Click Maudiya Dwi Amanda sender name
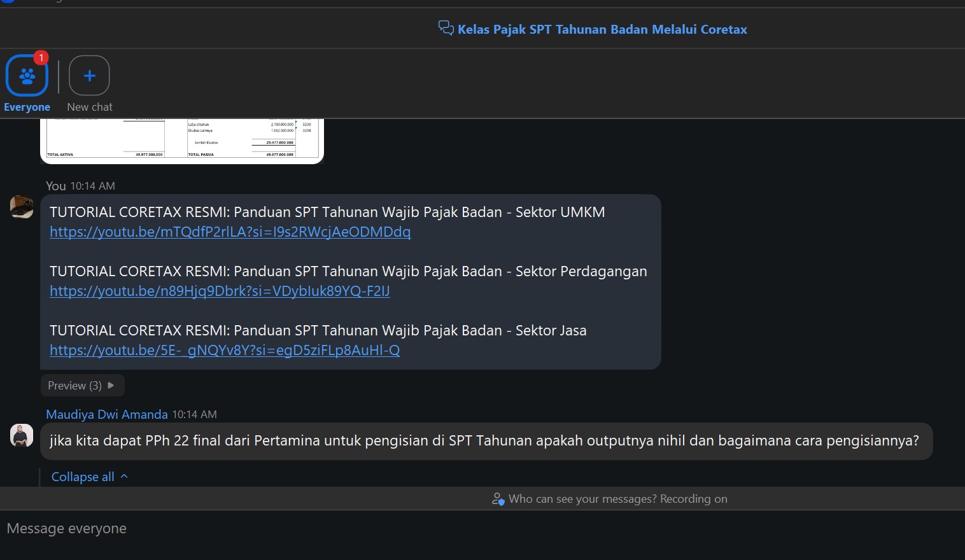This screenshot has width=965, height=560. [x=107, y=414]
